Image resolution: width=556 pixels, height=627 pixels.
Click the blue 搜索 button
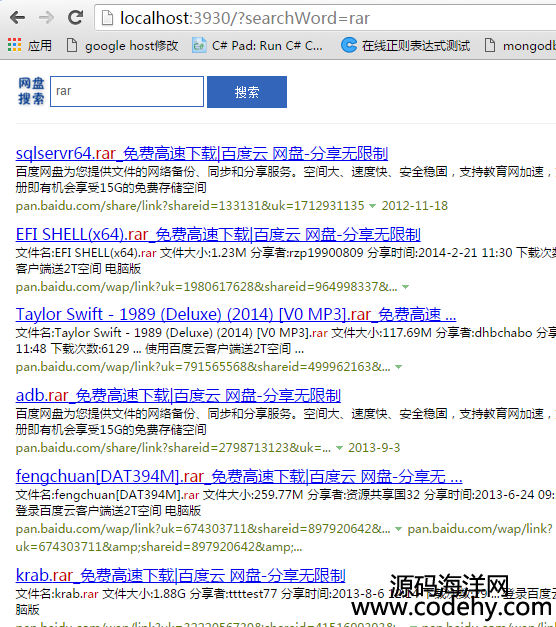click(x=247, y=92)
